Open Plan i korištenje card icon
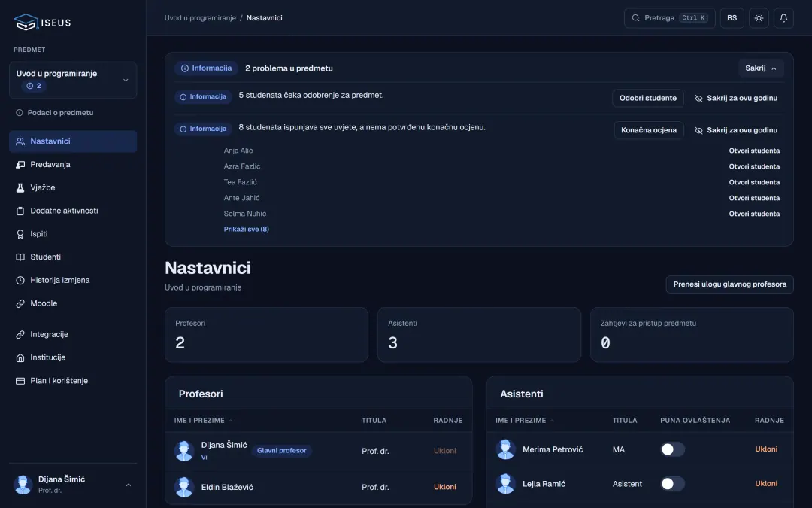 coord(20,381)
